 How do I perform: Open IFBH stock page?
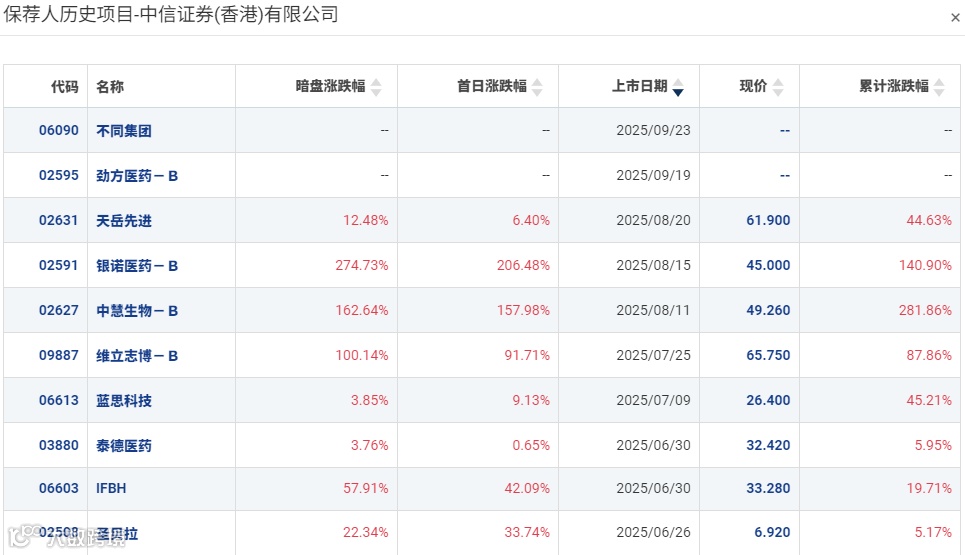[111, 488]
